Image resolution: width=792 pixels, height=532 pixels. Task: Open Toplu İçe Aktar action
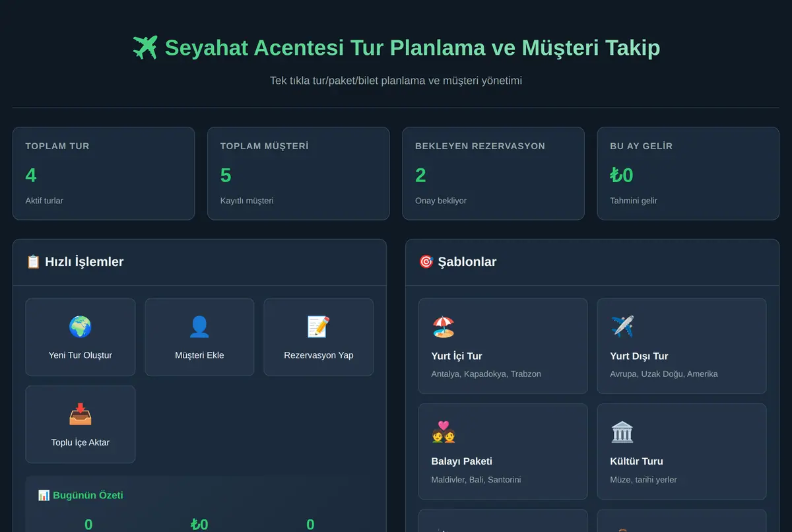point(81,424)
